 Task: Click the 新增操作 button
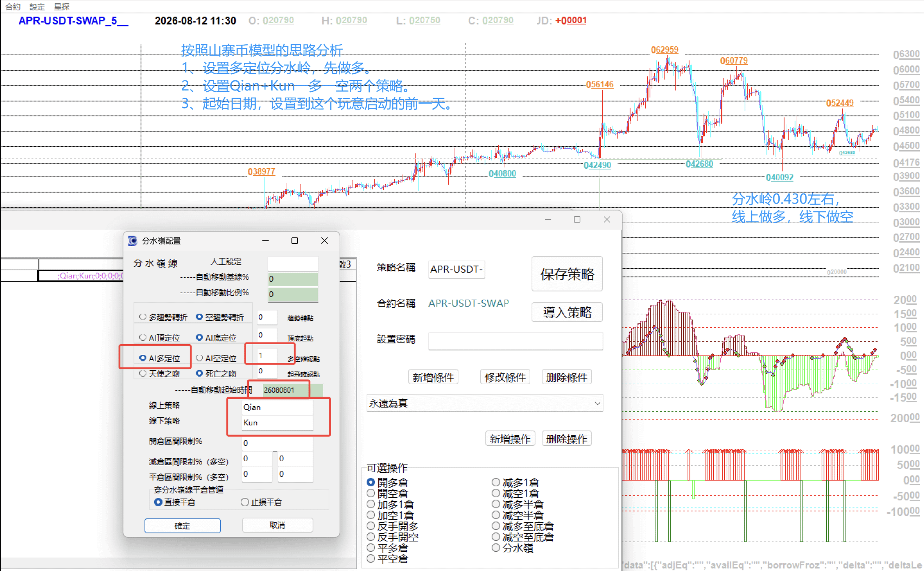coord(510,438)
